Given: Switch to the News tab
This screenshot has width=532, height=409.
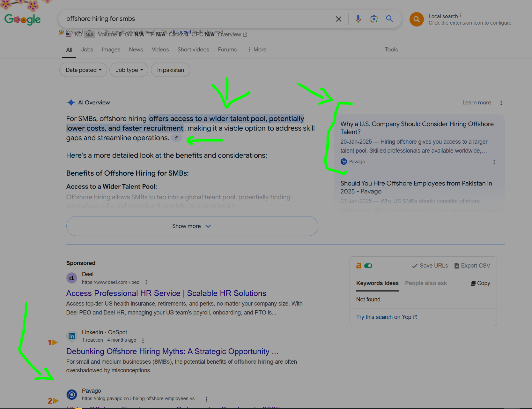Looking at the screenshot, I should (x=136, y=50).
